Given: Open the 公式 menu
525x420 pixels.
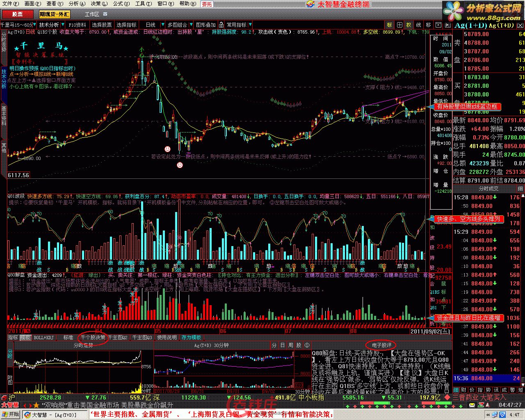Looking at the screenshot, I should (x=121, y=4).
